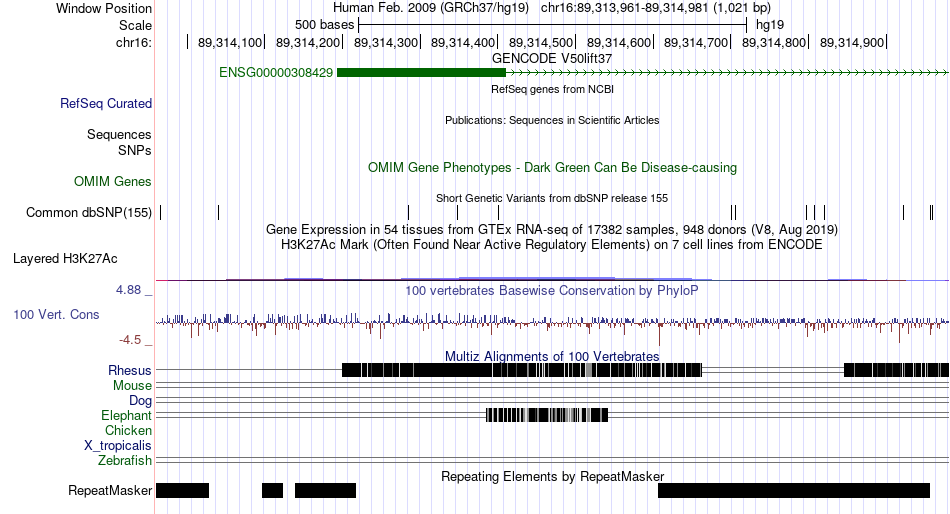The image size is (950, 514).
Task: Select the Elephant alignment row label
Action: [127, 416]
